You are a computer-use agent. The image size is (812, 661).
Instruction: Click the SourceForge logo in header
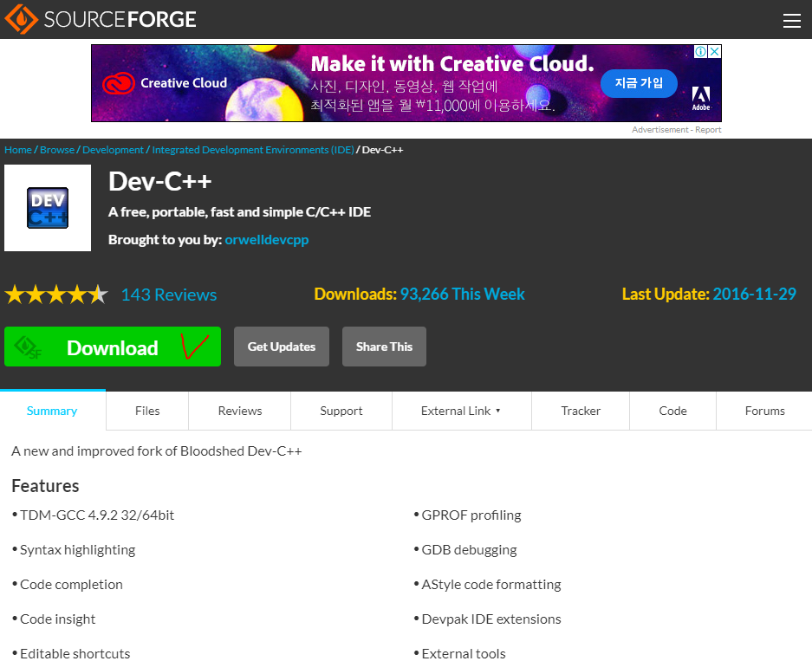click(101, 19)
